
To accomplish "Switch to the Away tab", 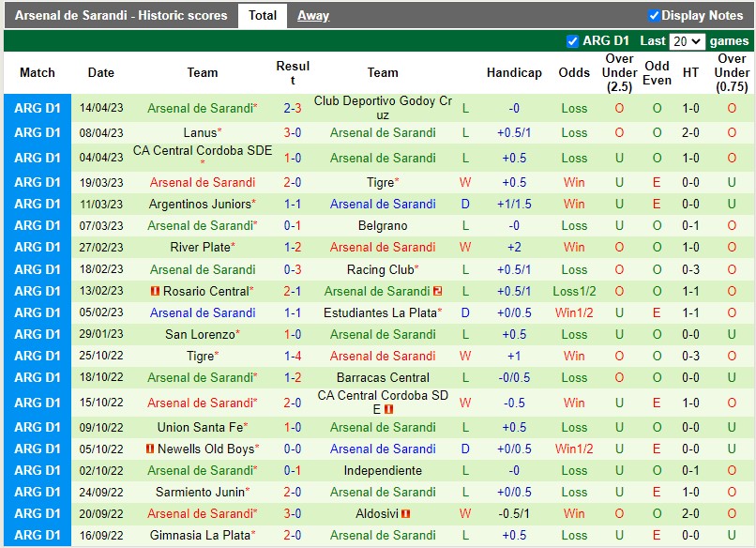I will point(312,15).
